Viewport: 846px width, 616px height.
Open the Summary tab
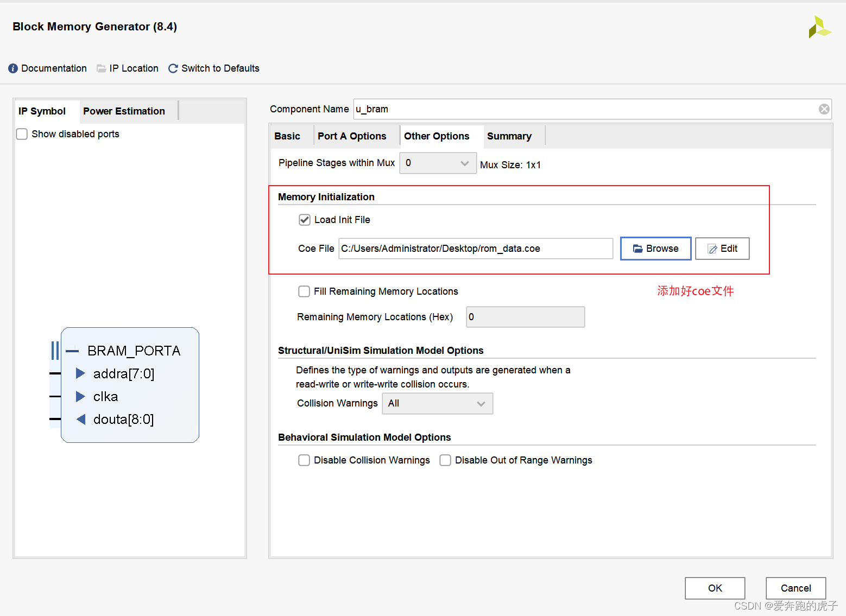(x=509, y=136)
